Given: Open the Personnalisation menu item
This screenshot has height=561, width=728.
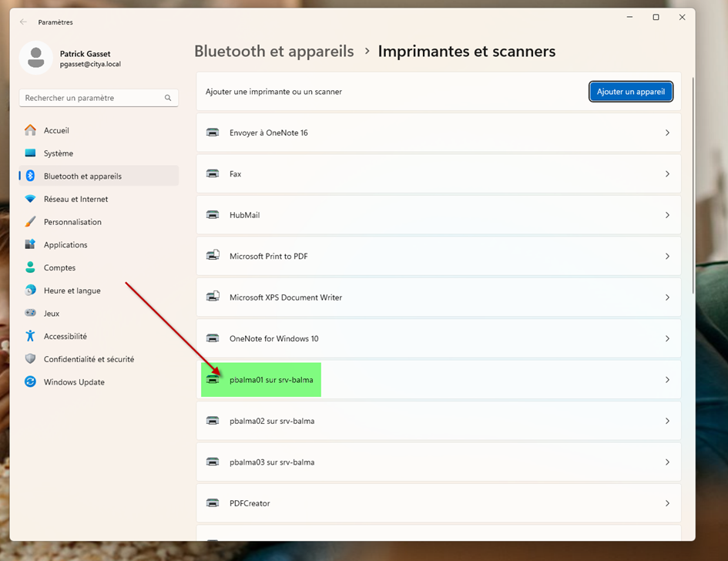Looking at the screenshot, I should (x=72, y=222).
